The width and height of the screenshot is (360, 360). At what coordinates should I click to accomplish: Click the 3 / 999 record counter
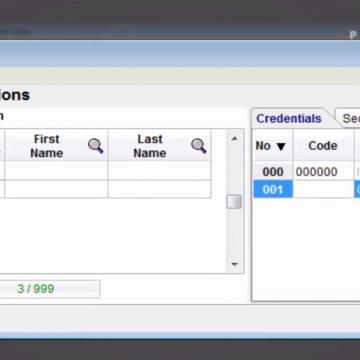point(36,289)
